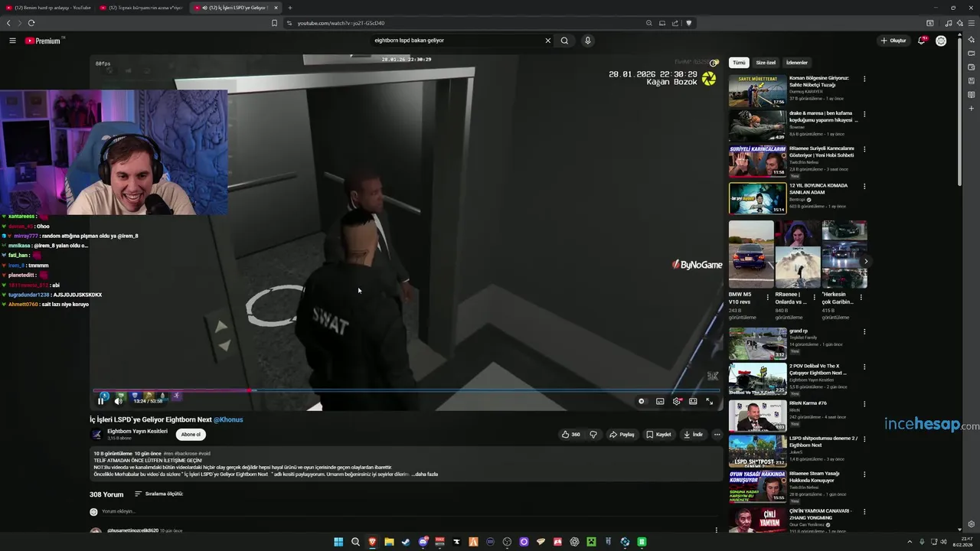The width and height of the screenshot is (980, 551).
Task: Open options for RRaenee Suriyeli Karıncalarını video
Action: click(x=864, y=149)
